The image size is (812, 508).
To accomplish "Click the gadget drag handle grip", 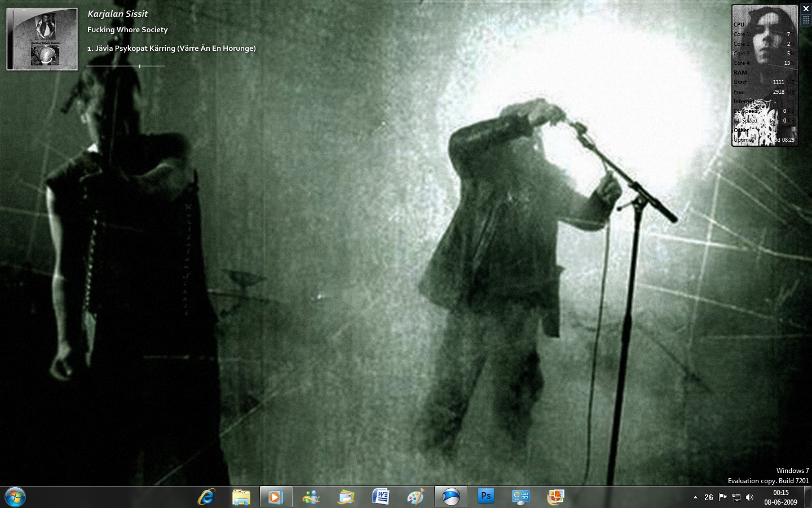I will click(806, 20).
